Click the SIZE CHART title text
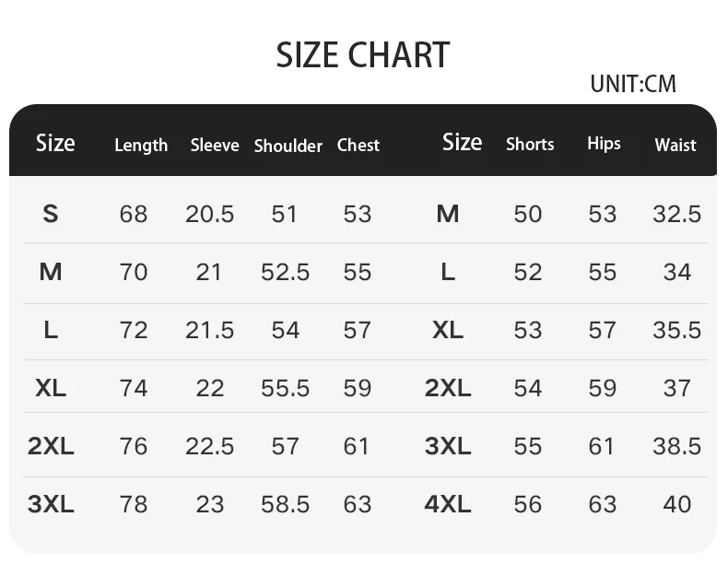Viewport: 728px width, 564px height. (x=363, y=56)
